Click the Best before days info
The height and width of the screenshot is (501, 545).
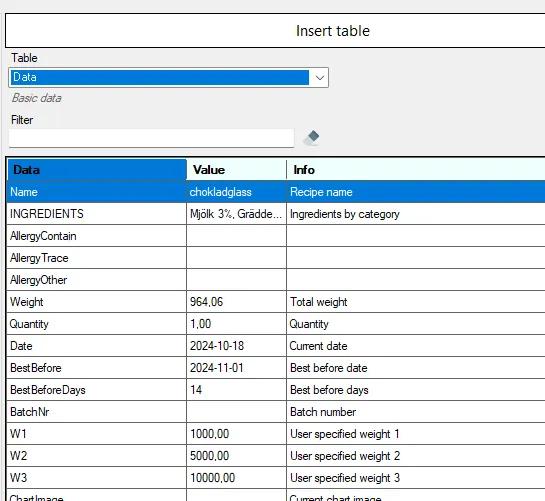pyautogui.click(x=416, y=390)
